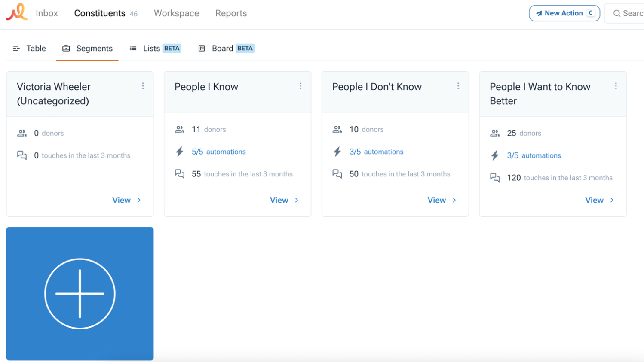
Task: Click the BETA badge next to Lists
Action: (172, 48)
